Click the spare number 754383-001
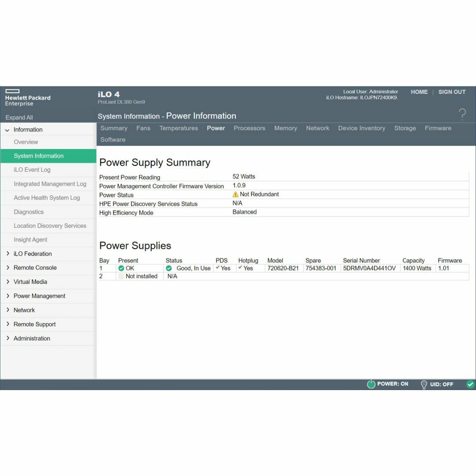476x476 pixels. tap(321, 268)
